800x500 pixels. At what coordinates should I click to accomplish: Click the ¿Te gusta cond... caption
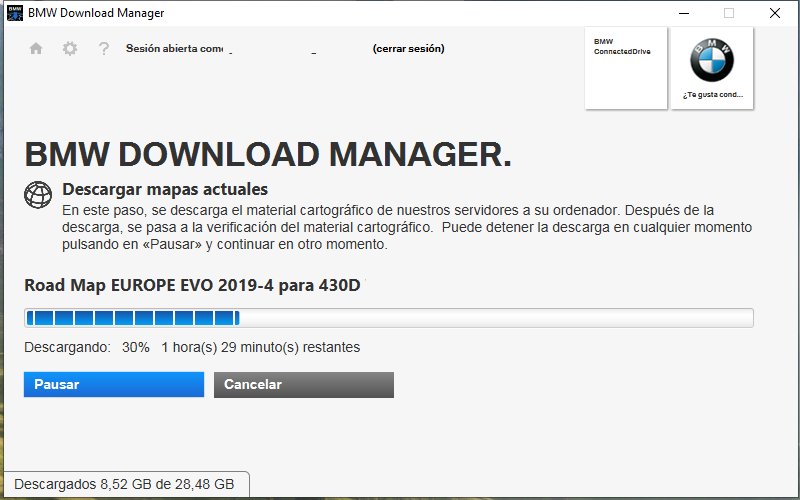coord(713,95)
